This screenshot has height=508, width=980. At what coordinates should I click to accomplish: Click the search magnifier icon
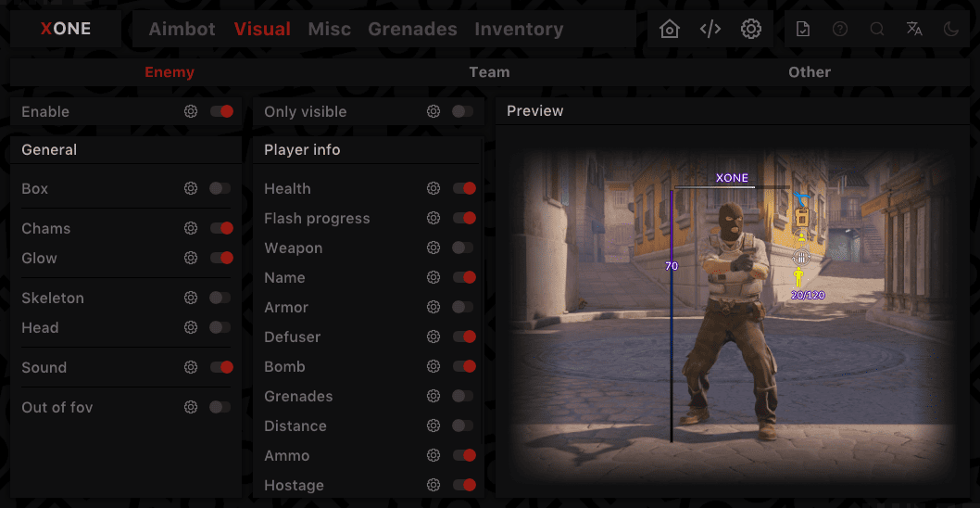pos(877,30)
